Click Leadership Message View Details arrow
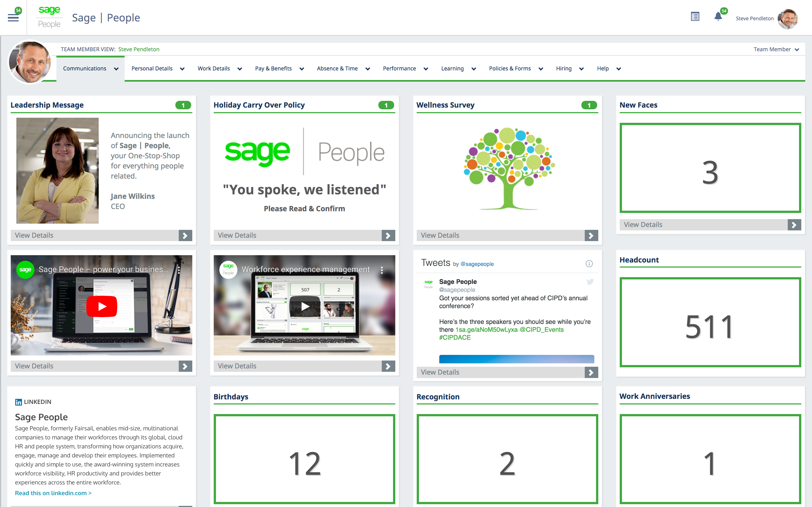 [x=185, y=235]
